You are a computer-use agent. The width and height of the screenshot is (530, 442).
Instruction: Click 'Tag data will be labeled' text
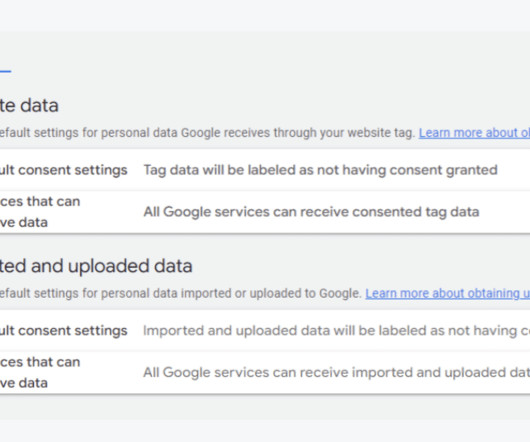(320, 170)
